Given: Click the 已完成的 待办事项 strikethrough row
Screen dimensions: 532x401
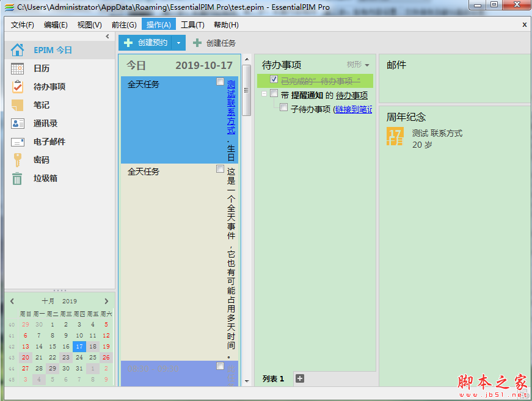Looking at the screenshot, I should point(315,81).
